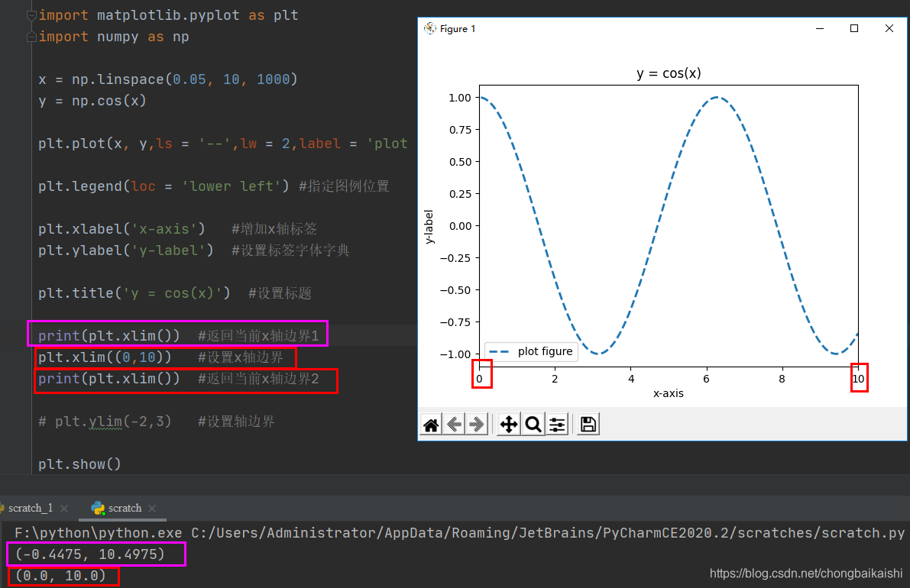
Task: Click the fold end marker at import numpy line
Action: pyautogui.click(x=31, y=37)
